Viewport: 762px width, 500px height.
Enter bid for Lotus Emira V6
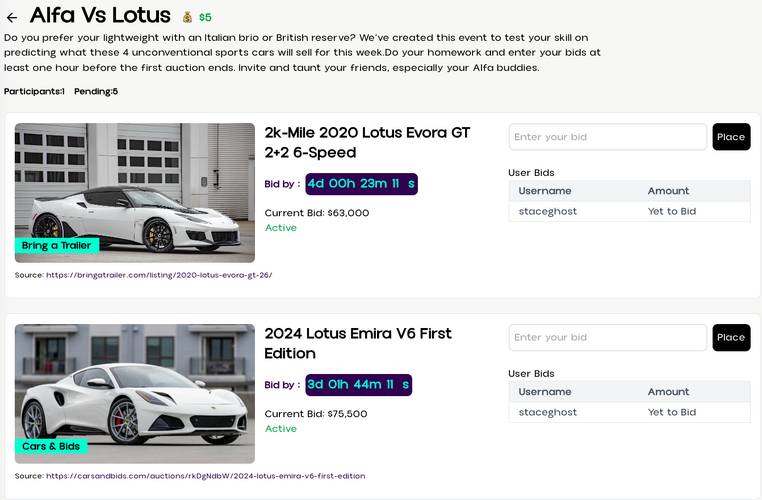[607, 338]
